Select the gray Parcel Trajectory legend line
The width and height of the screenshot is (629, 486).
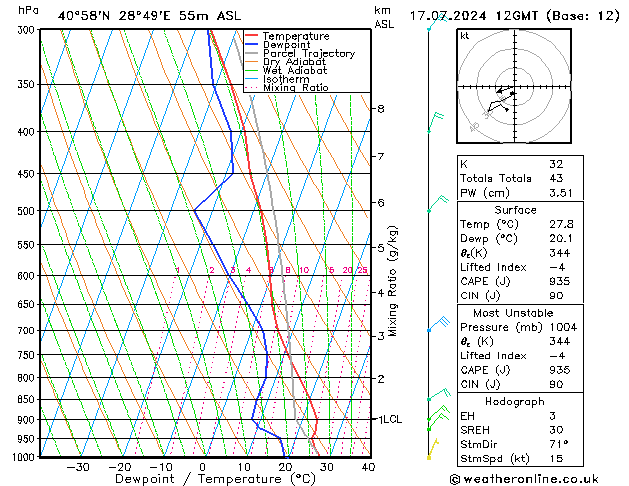[252, 53]
